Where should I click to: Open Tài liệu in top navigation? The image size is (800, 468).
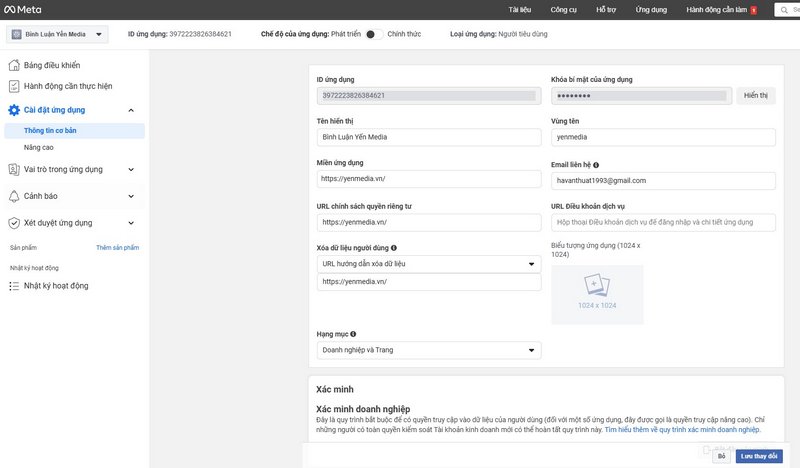point(519,10)
